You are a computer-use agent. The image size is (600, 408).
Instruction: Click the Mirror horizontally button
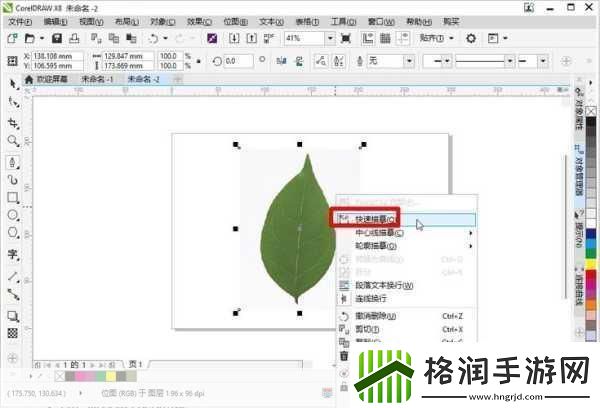tap(281, 61)
